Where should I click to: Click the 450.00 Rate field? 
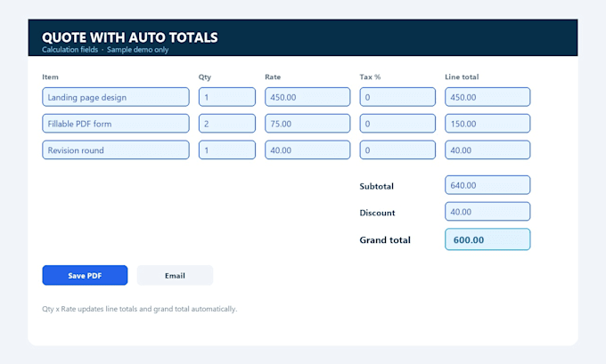(x=307, y=97)
